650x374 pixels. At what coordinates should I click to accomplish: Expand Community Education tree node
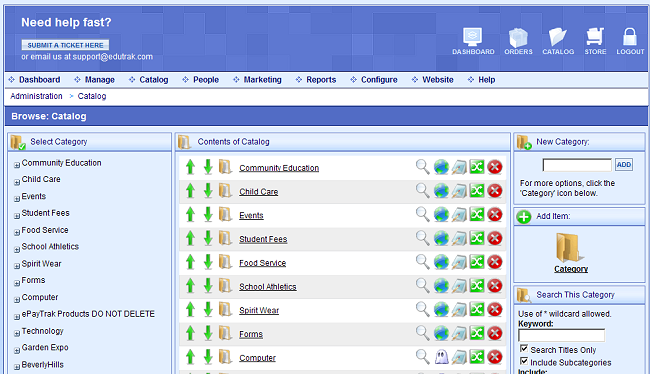click(17, 165)
